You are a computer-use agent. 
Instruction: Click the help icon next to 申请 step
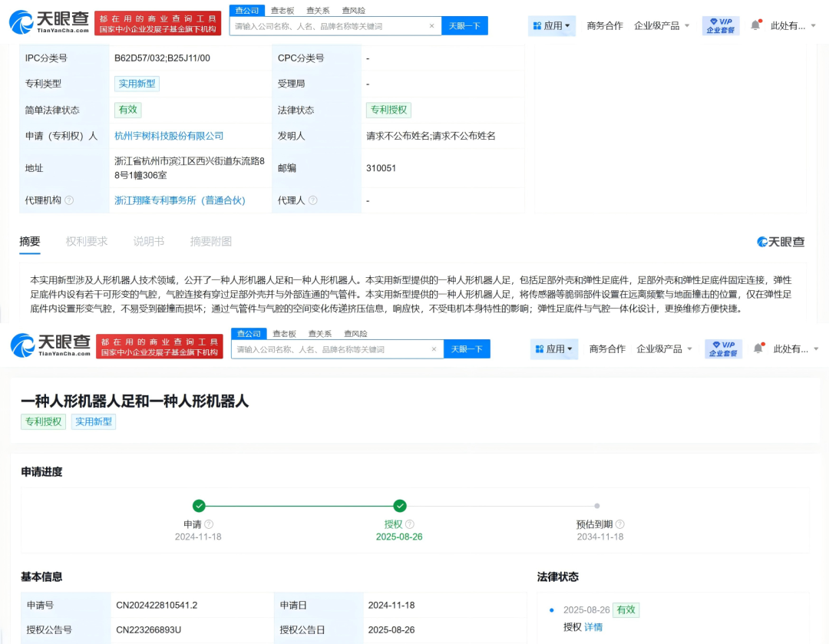(209, 524)
